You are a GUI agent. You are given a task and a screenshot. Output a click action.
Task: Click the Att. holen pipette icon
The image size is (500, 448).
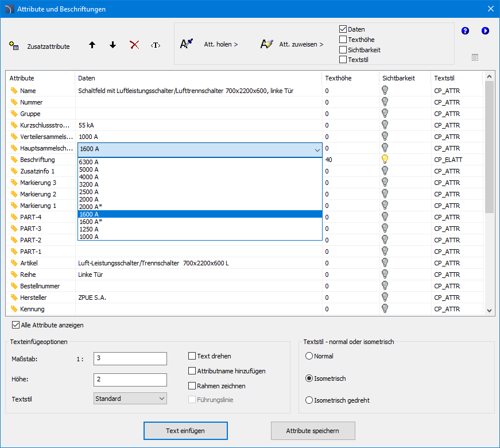pyautogui.click(x=187, y=44)
